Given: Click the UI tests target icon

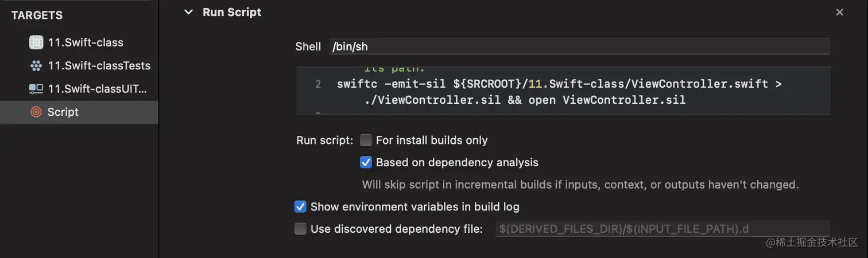Looking at the screenshot, I should 36,89.
